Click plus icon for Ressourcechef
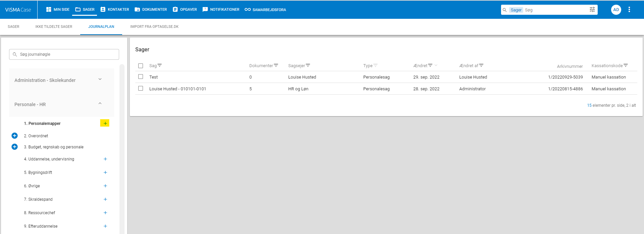 pos(105,213)
